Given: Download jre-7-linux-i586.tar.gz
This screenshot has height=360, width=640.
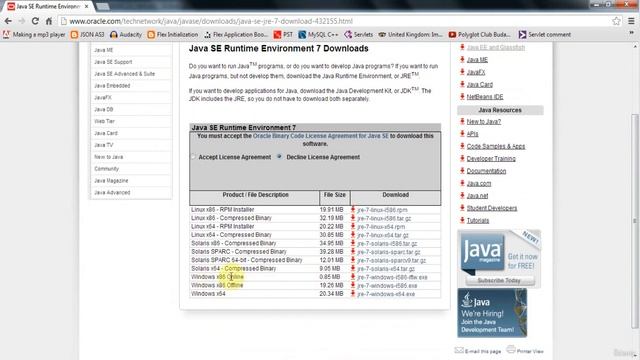Looking at the screenshot, I should pos(384,218).
